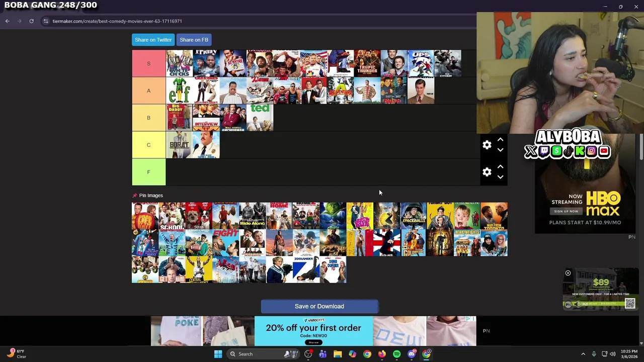Select White Chicks poster in S tier

[x=179, y=63]
